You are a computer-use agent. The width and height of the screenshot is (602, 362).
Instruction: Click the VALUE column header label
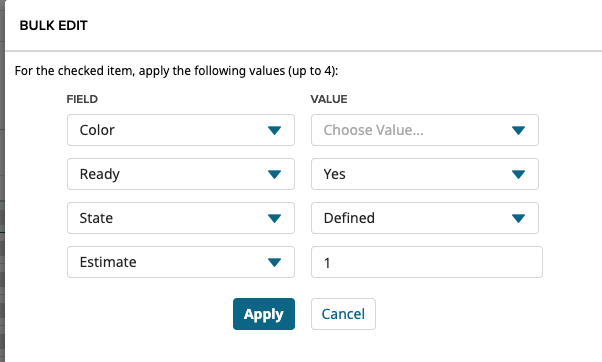pos(329,99)
